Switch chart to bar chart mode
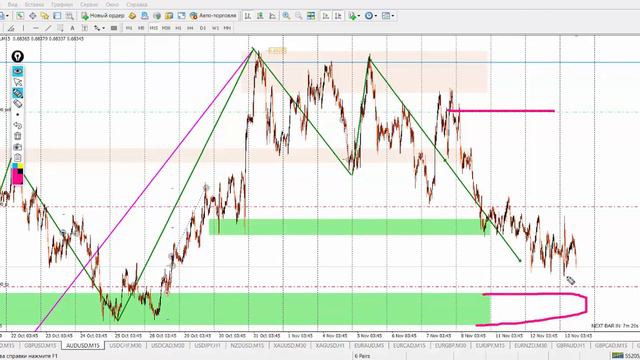 247,16
